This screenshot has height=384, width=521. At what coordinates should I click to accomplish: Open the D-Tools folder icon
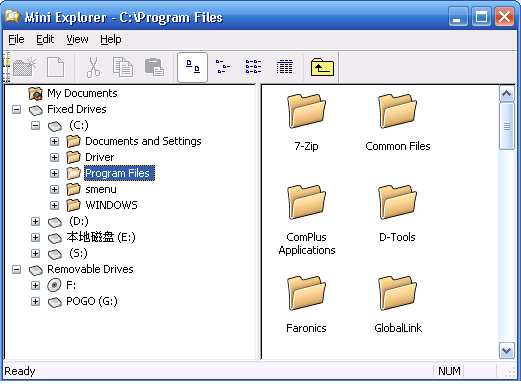coord(397,202)
